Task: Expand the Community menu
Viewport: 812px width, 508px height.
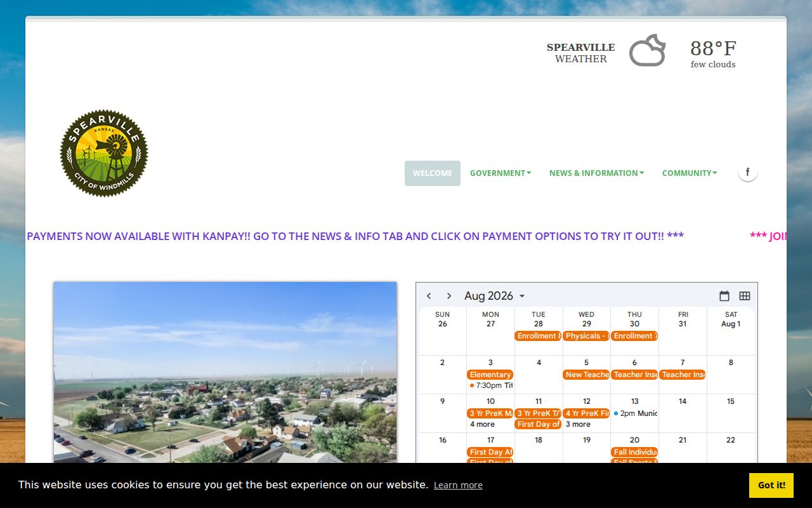Action: (x=690, y=173)
